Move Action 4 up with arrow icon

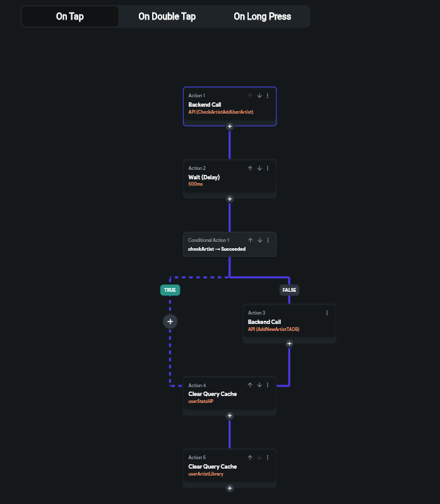click(250, 385)
